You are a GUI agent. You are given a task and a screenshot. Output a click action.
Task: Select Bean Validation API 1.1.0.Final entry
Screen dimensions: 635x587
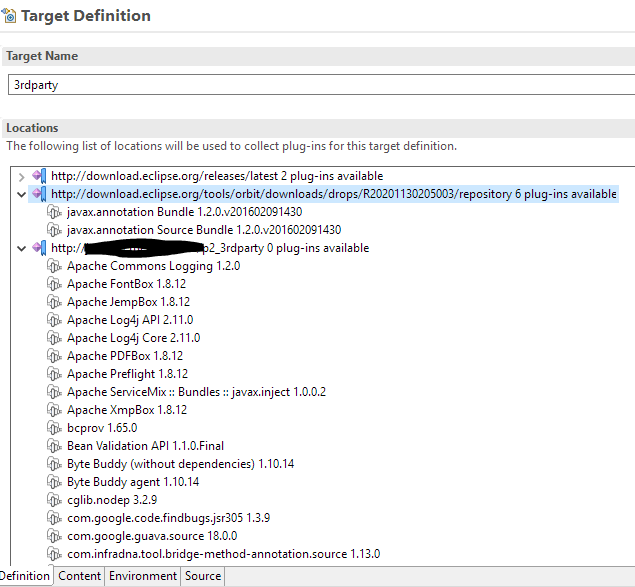(145, 446)
